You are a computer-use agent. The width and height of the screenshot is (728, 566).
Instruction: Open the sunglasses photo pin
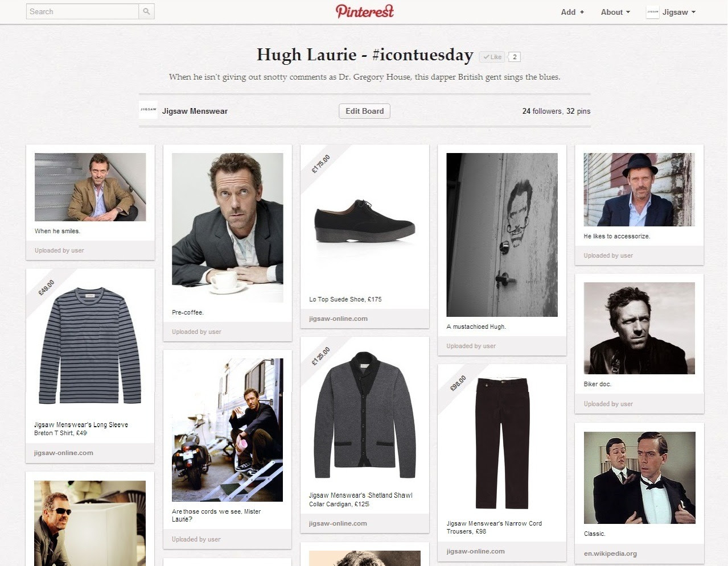[x=90, y=523]
